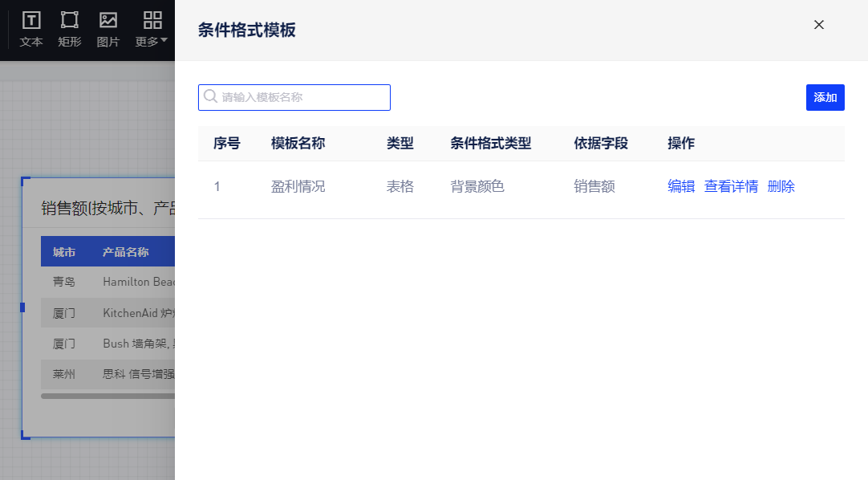Screen dimensions: 868x480
Task: Focus the 请输入模板名称 search field
Action: coord(303,97)
